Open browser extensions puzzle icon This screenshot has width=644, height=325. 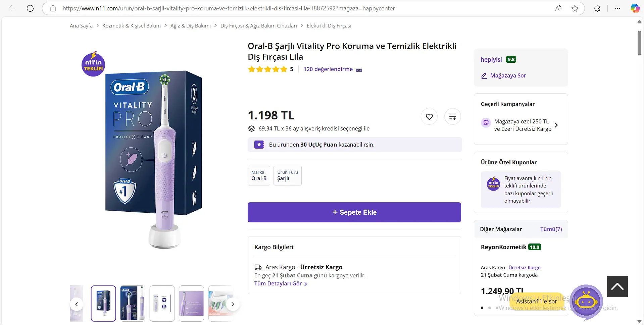click(x=597, y=8)
